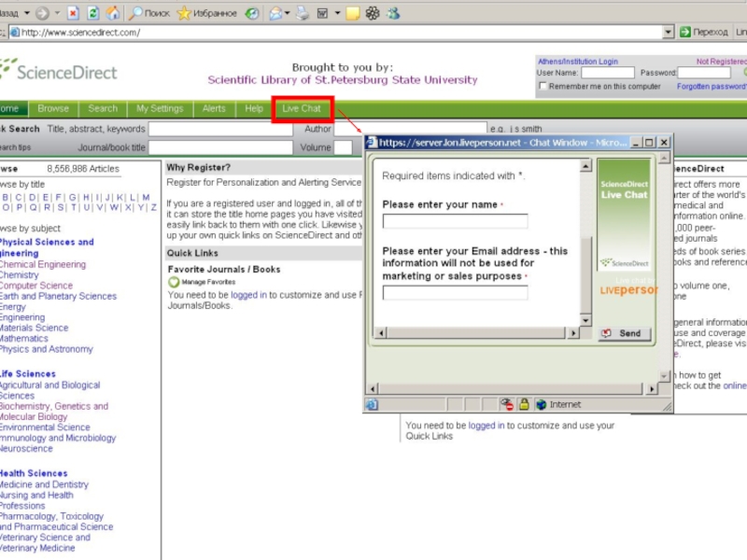Click the Volume search field
Viewport: 747px width, 560px height.
click(343, 147)
